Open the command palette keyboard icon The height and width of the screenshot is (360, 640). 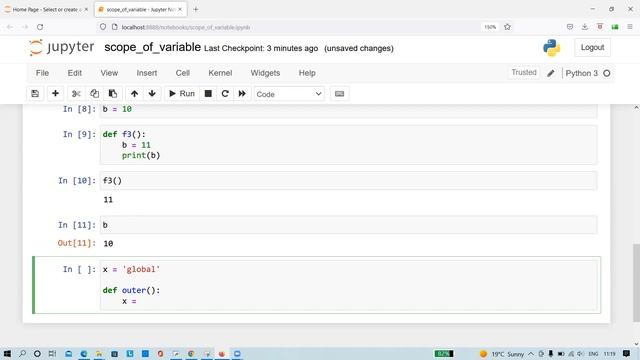339,94
